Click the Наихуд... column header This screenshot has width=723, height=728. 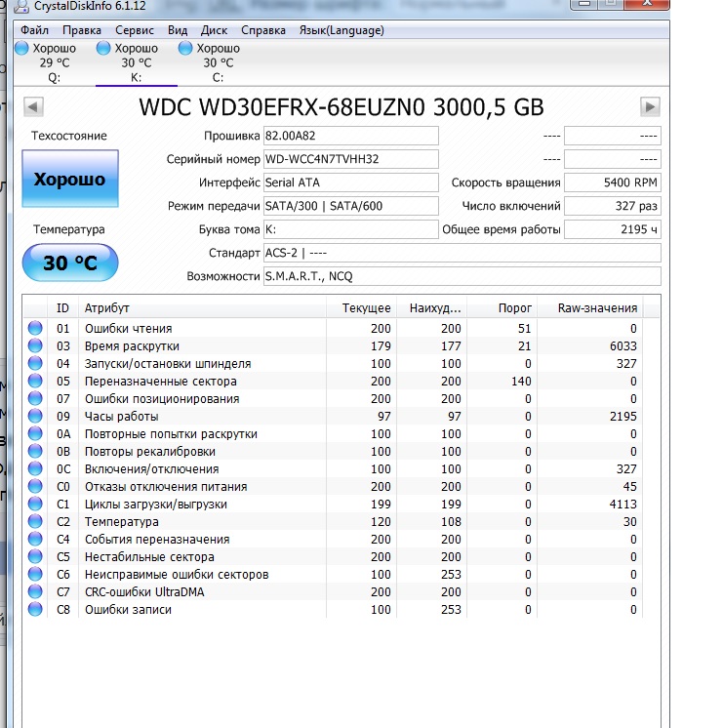coord(432,308)
